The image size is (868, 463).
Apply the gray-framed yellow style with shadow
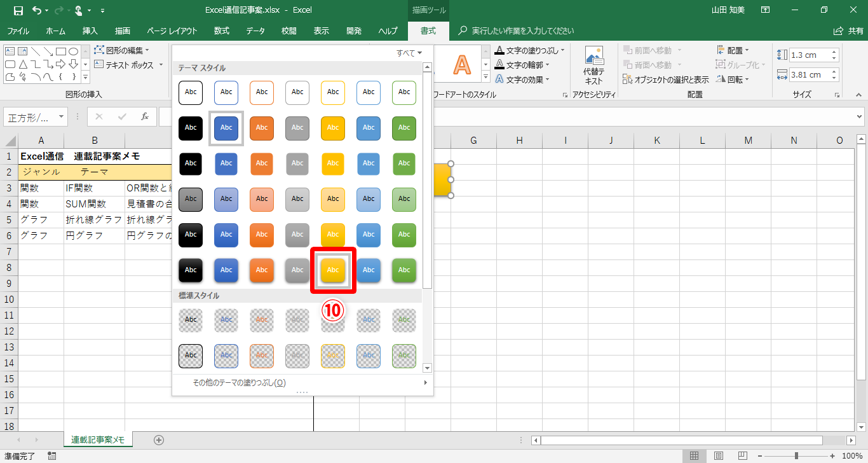click(x=333, y=270)
